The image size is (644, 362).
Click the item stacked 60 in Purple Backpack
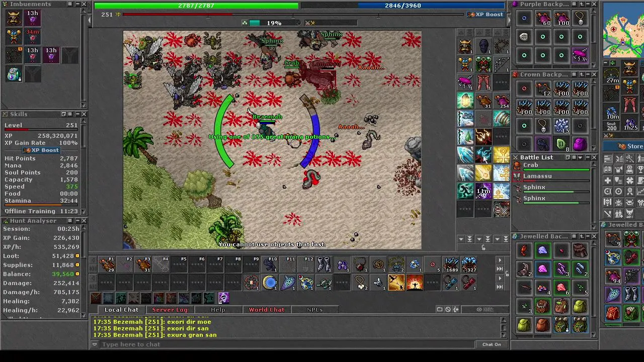click(x=543, y=18)
